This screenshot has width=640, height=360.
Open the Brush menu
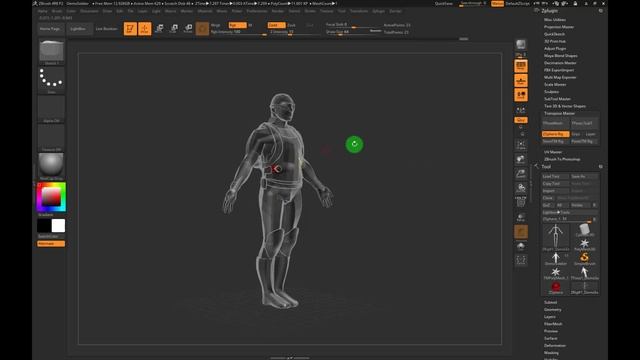click(57, 11)
